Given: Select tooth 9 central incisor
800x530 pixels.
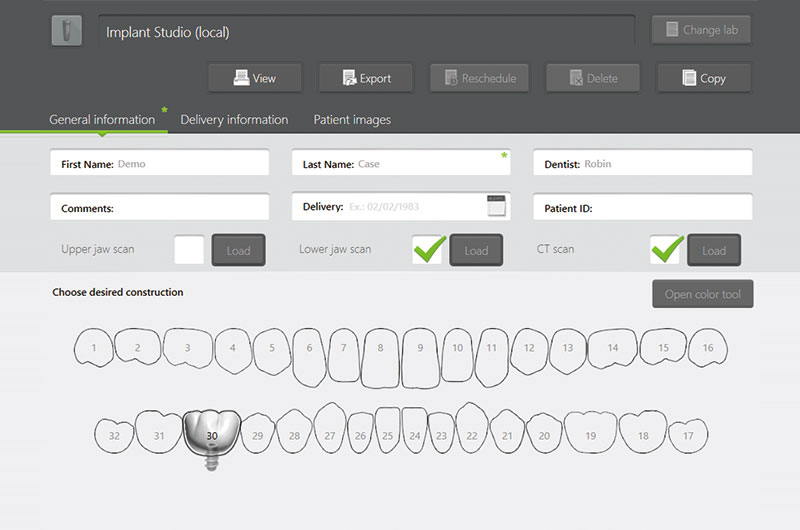Looking at the screenshot, I should tap(420, 358).
